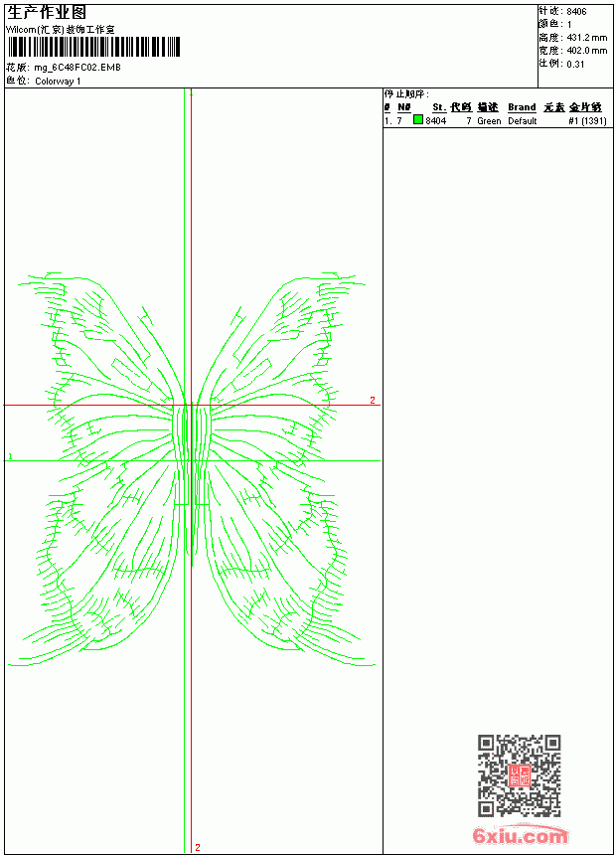Click the St. column header
This screenshot has height=855, width=616.
pyautogui.click(x=439, y=107)
